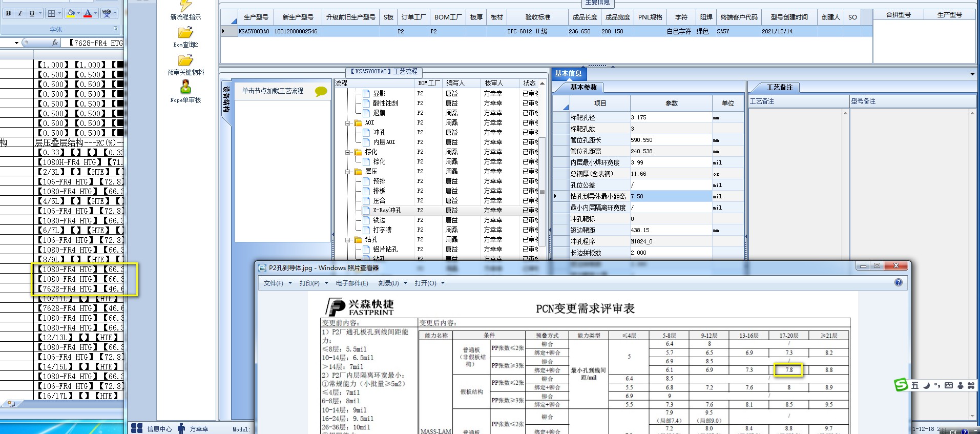Open the 字体 font dialog launcher
This screenshot has width=980, height=434.
[116, 28]
